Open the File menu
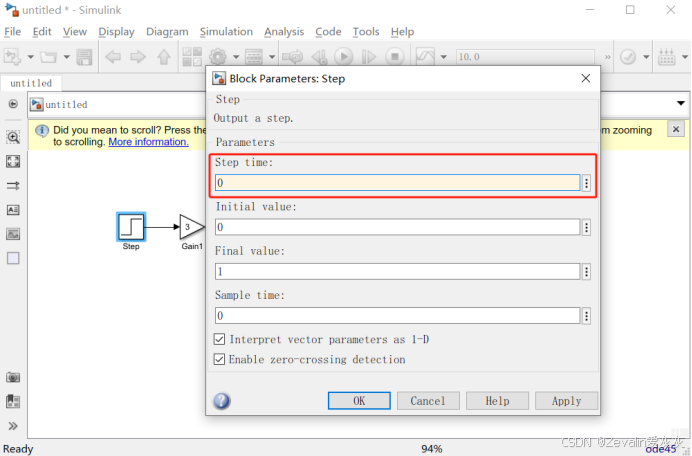The width and height of the screenshot is (692, 456). [12, 32]
